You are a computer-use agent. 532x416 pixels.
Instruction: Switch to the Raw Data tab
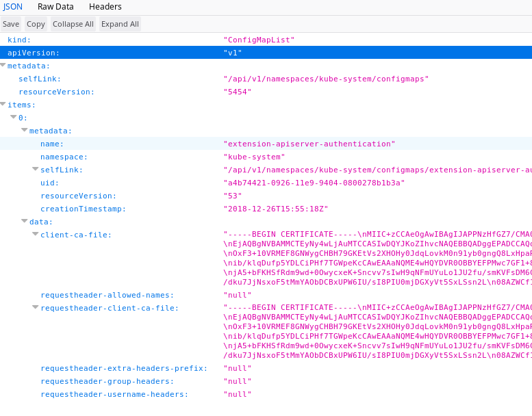tap(55, 7)
